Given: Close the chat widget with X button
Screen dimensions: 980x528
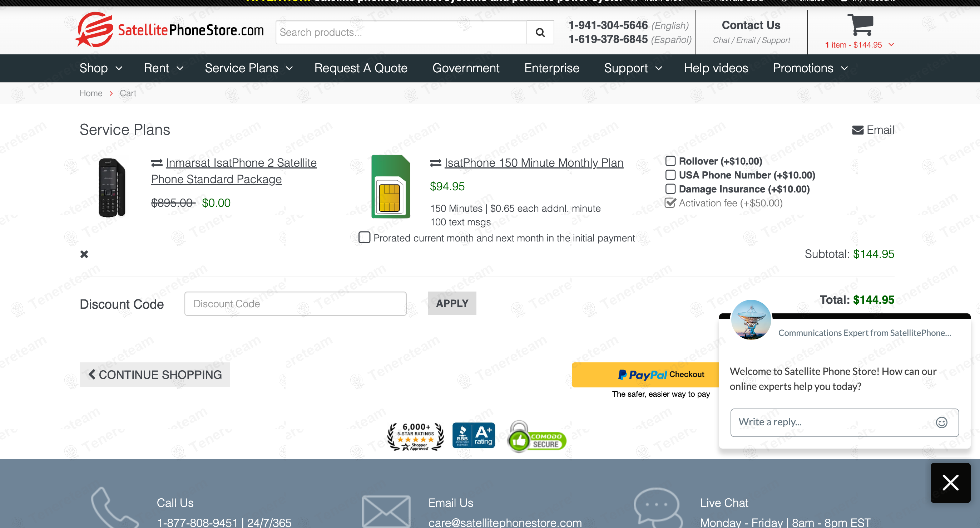Looking at the screenshot, I should tap(950, 483).
